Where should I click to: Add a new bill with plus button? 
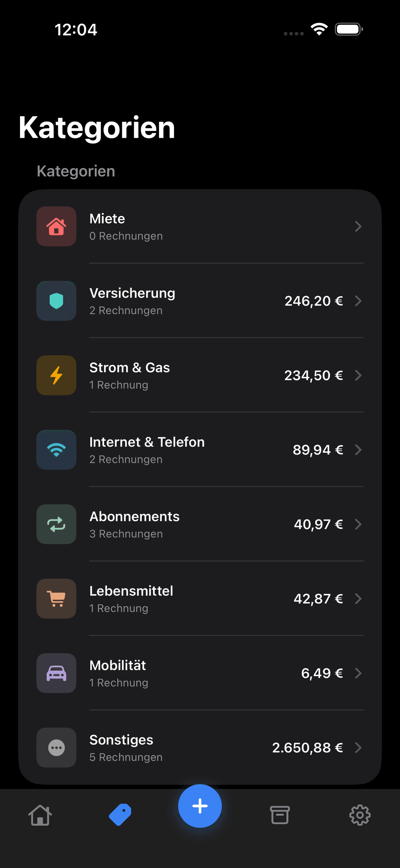click(200, 806)
